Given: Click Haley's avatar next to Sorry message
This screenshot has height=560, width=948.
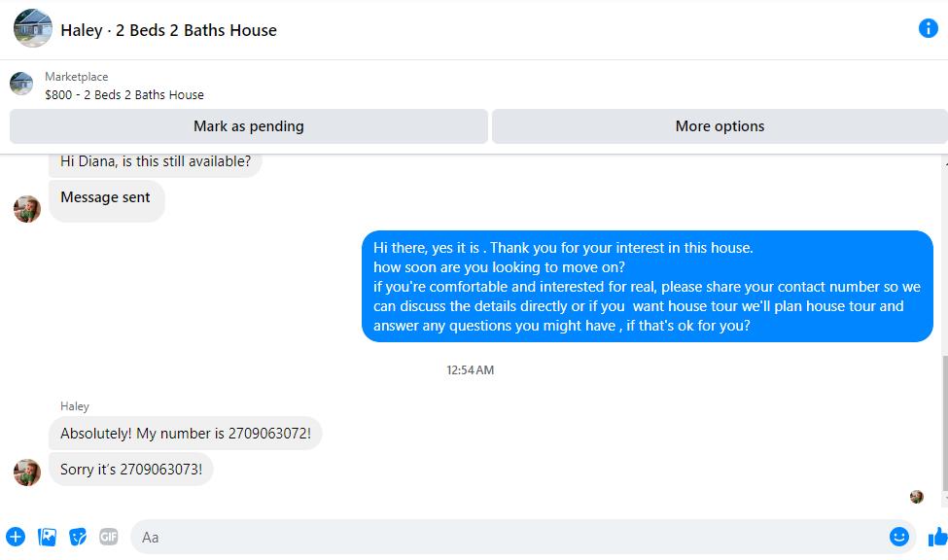Looking at the screenshot, I should [27, 472].
